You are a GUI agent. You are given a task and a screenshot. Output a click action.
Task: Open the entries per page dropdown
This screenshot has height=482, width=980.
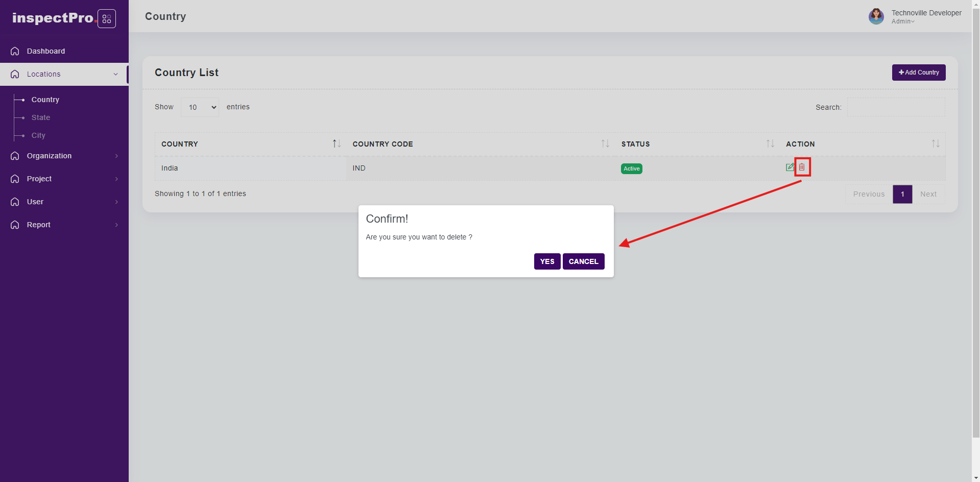click(x=200, y=107)
